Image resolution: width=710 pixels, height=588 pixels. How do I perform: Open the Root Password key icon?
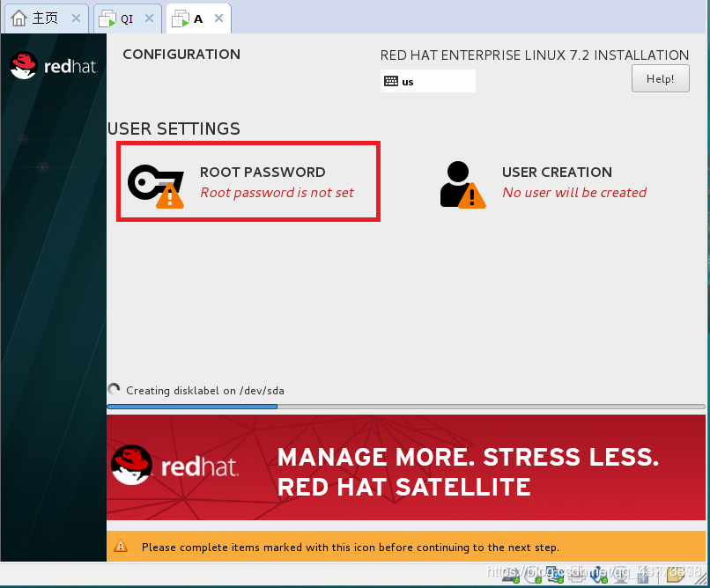pos(156,187)
